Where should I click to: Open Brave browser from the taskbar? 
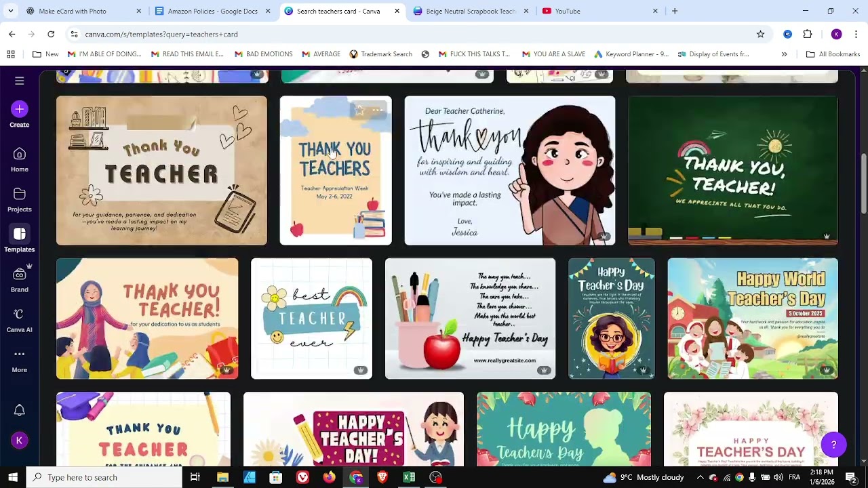[382, 477]
